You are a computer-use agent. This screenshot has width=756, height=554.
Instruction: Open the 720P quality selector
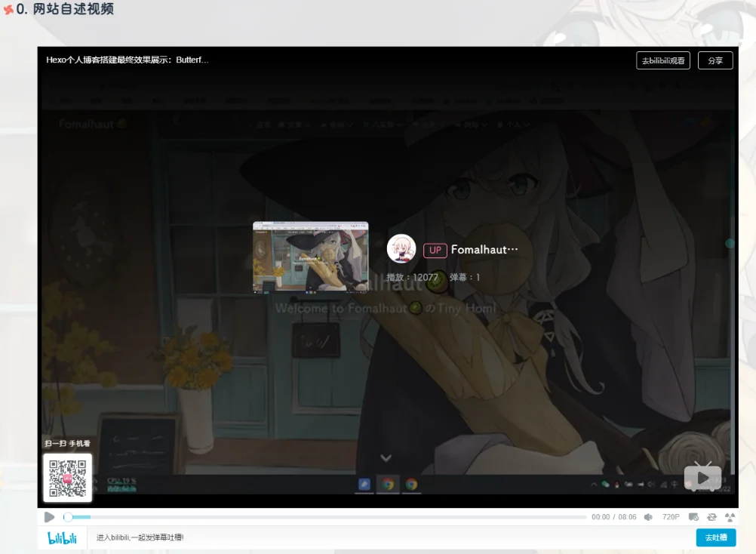[671, 517]
